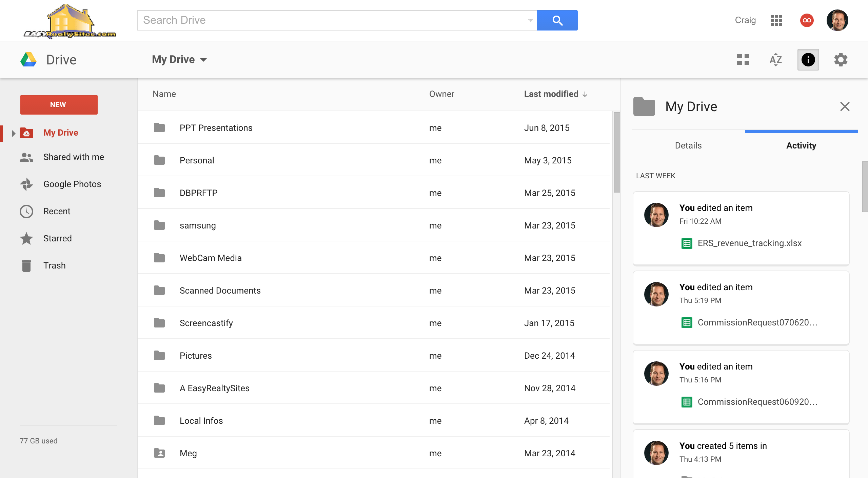This screenshot has width=868, height=478.
Task: Select the Activity tab
Action: pyautogui.click(x=801, y=145)
